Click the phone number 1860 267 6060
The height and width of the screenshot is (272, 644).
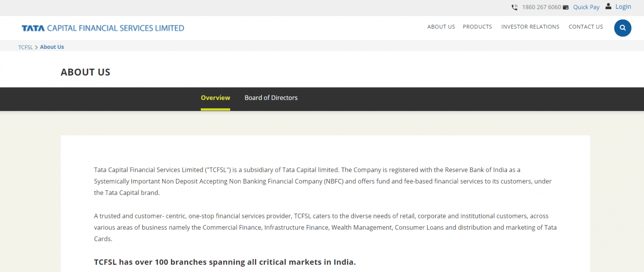pos(541,7)
